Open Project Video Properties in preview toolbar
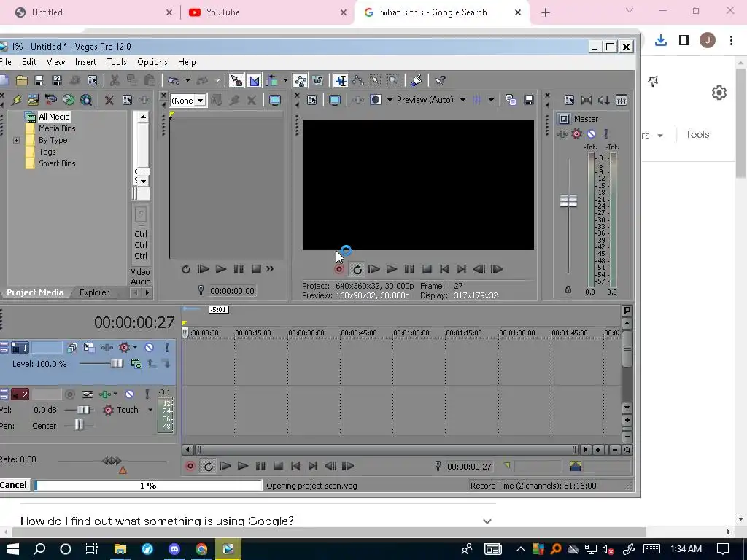Viewport: 747px width, 560px height. coord(311,100)
